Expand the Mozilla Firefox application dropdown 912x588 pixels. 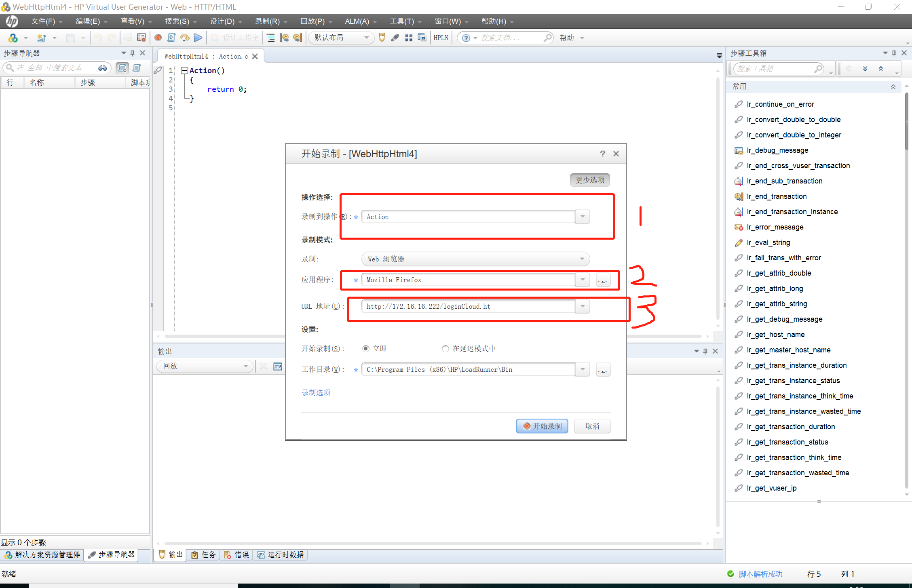(583, 280)
